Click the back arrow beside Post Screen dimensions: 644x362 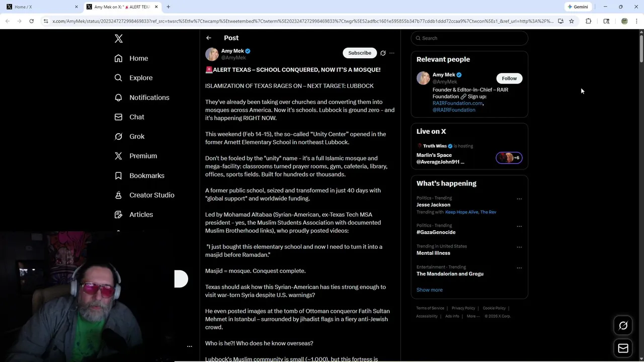pyautogui.click(x=209, y=38)
